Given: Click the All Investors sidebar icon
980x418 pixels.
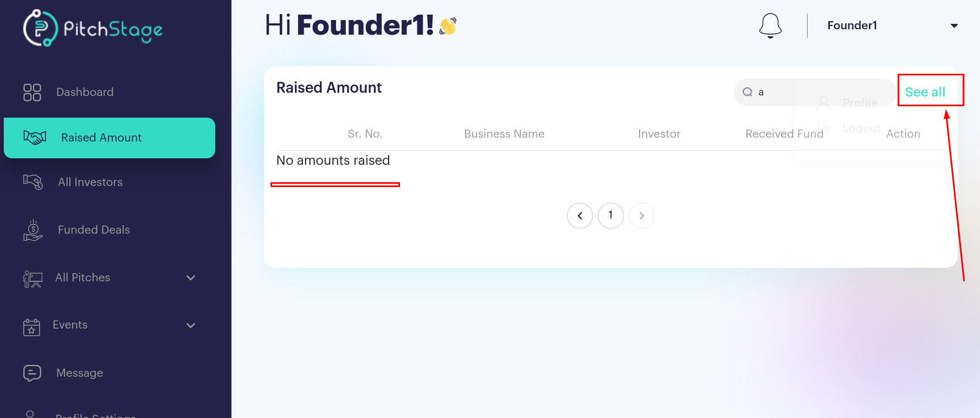Looking at the screenshot, I should tap(33, 182).
